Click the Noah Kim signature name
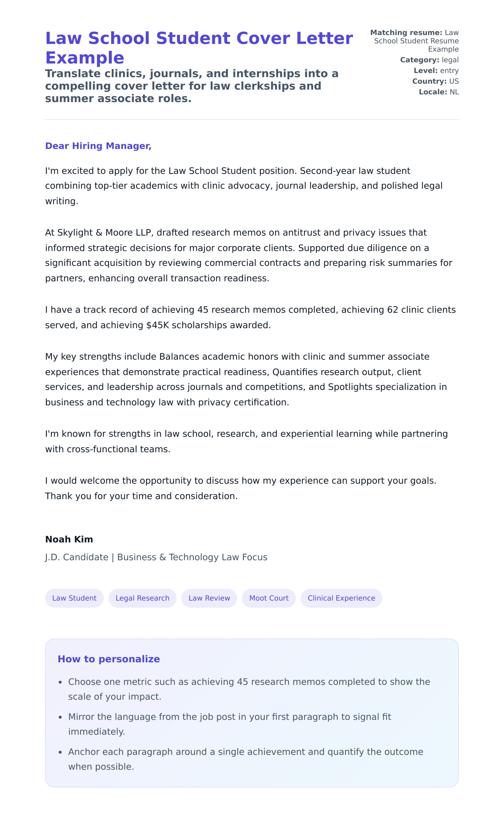 (69, 539)
